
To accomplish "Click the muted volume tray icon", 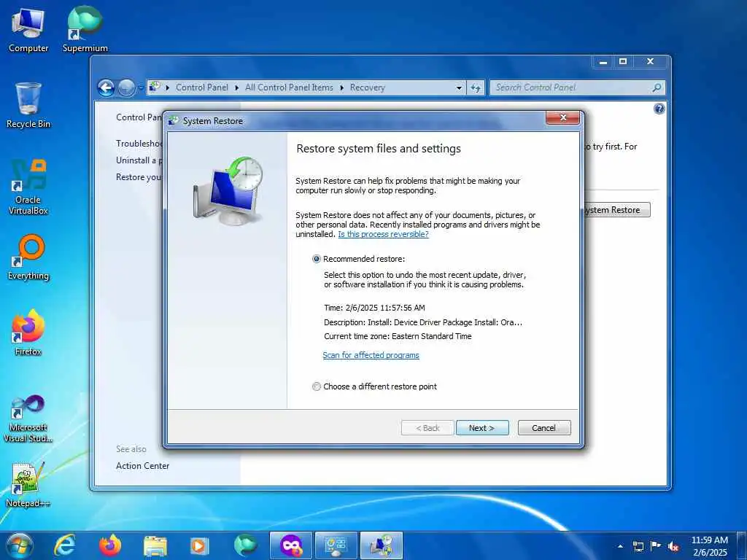I will point(673,546).
